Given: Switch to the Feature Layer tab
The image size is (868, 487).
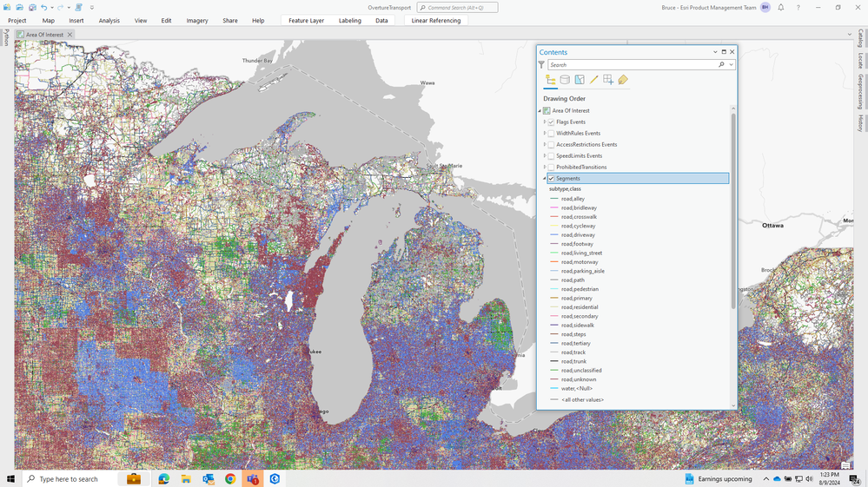Looking at the screenshot, I should (306, 20).
